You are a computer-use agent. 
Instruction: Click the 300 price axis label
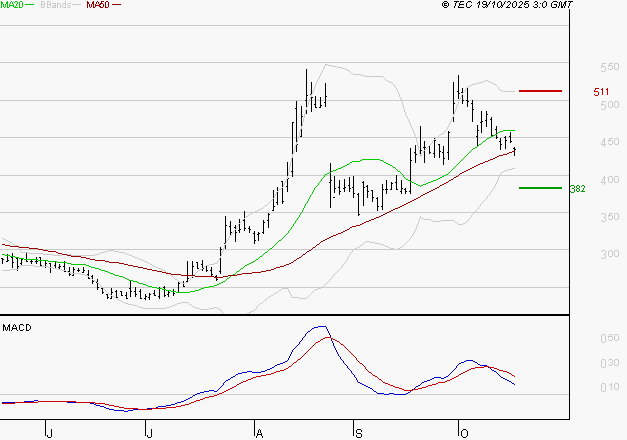coord(580,255)
